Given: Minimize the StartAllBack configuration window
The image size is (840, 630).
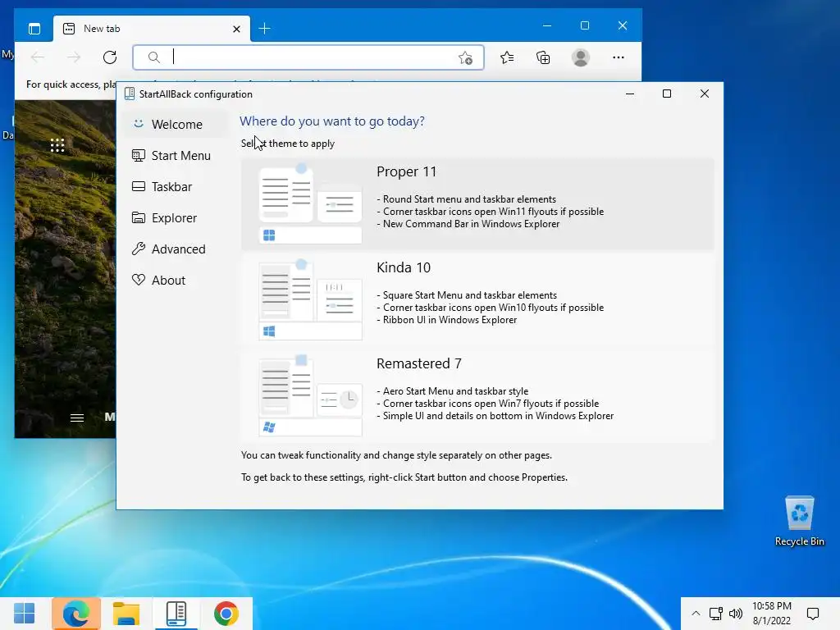Looking at the screenshot, I should pyautogui.click(x=630, y=94).
